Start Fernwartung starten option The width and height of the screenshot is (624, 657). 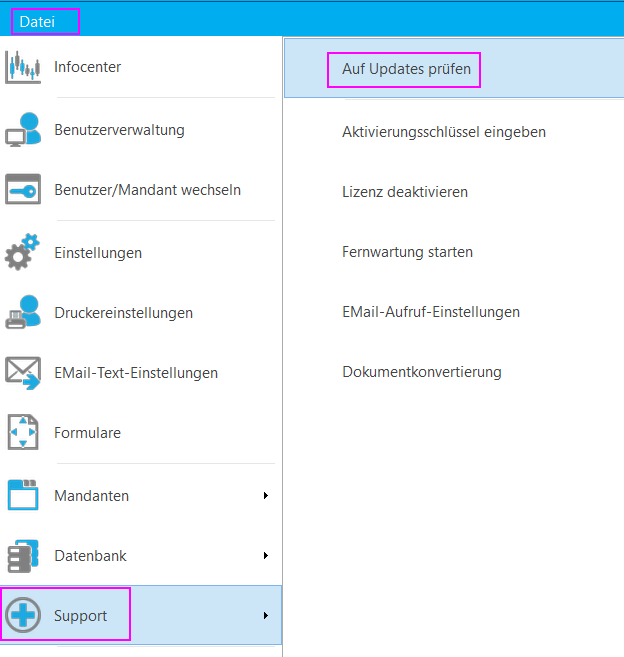pyautogui.click(x=407, y=252)
